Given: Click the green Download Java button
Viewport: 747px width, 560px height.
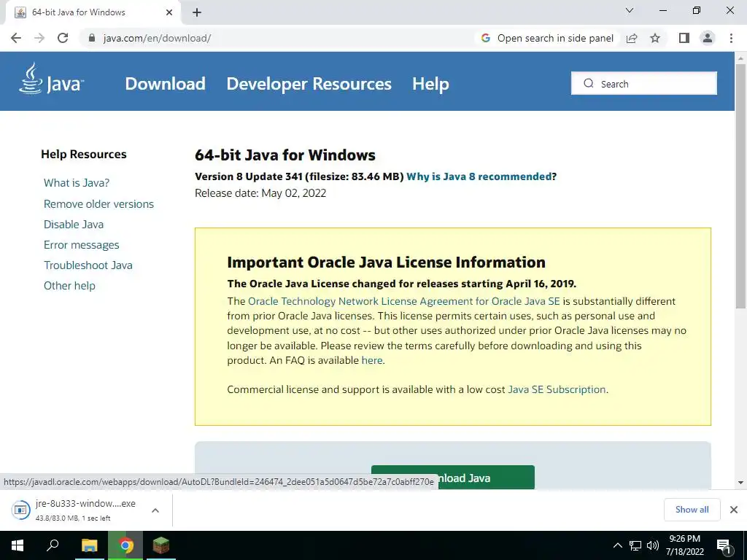Looking at the screenshot, I should 452,477.
